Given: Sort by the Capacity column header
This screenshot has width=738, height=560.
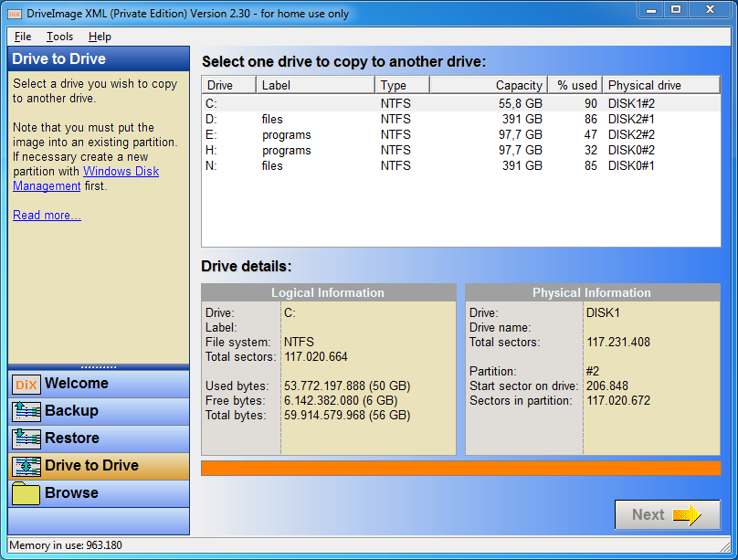Looking at the screenshot, I should tap(489, 85).
